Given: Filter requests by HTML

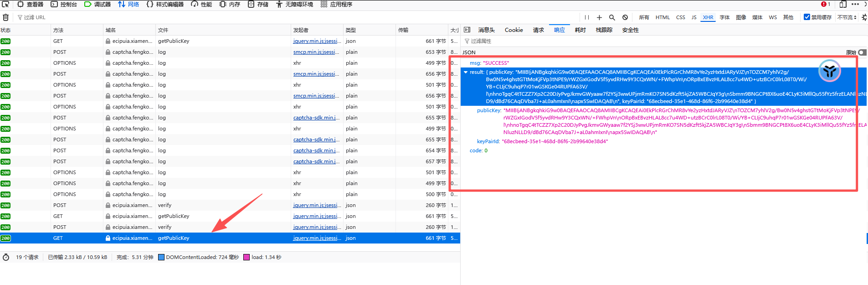Looking at the screenshot, I should tap(663, 17).
